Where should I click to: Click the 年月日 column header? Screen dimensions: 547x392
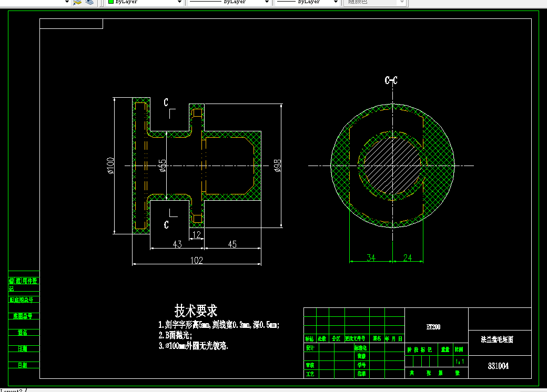click(394, 339)
